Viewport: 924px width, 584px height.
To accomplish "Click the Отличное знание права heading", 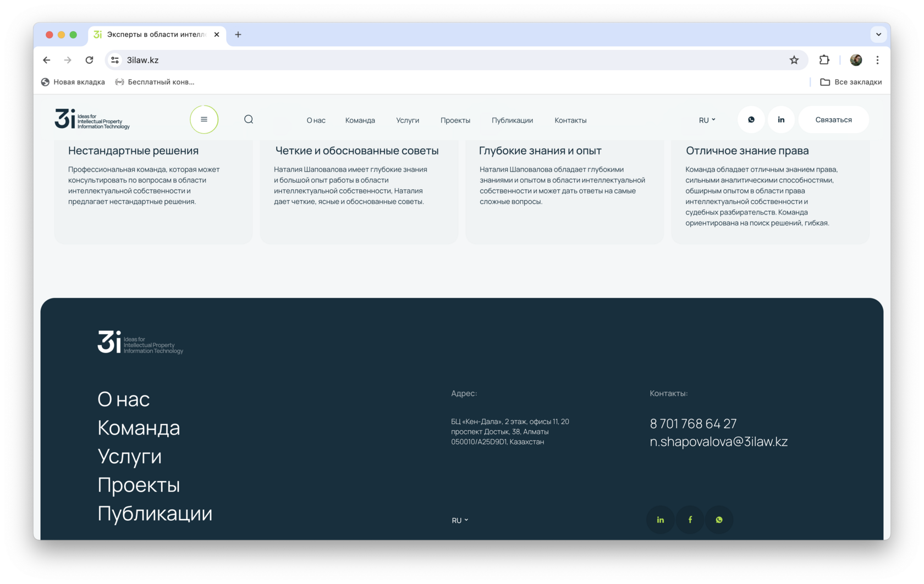I will (747, 151).
